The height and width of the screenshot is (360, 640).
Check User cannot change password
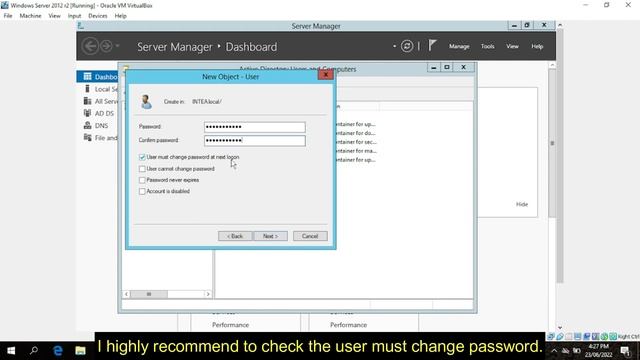point(142,169)
